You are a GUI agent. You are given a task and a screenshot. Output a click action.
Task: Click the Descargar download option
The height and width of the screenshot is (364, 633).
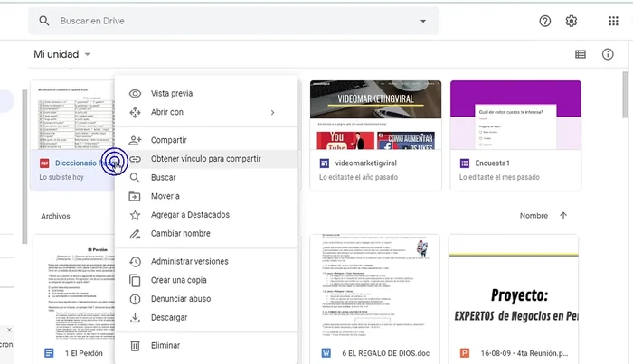point(169,318)
